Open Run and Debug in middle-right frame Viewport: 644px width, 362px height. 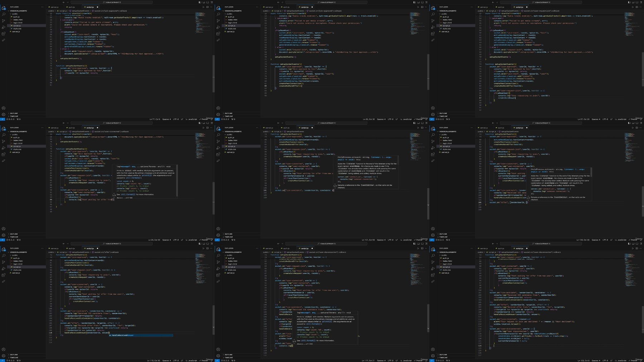433,148
